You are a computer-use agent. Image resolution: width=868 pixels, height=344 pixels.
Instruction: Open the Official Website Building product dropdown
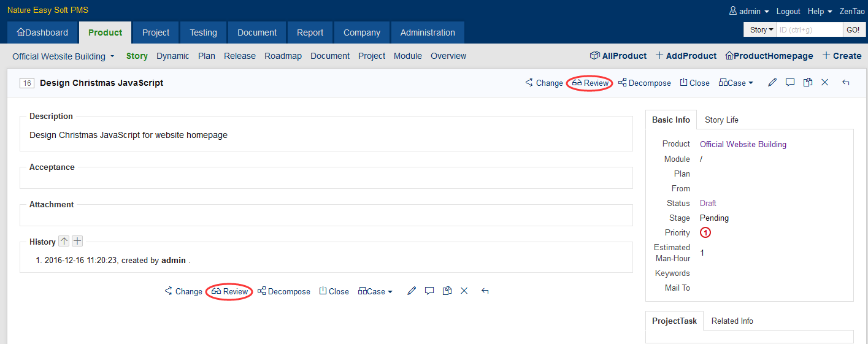point(63,56)
